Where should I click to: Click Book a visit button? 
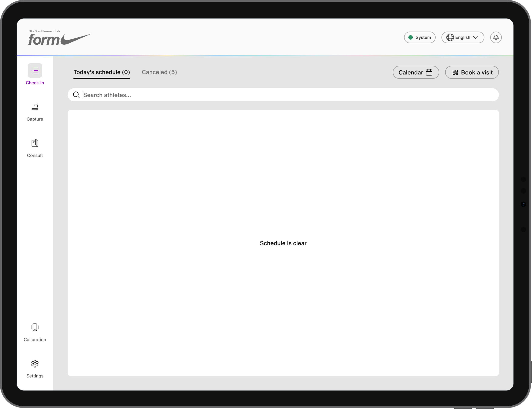472,72
